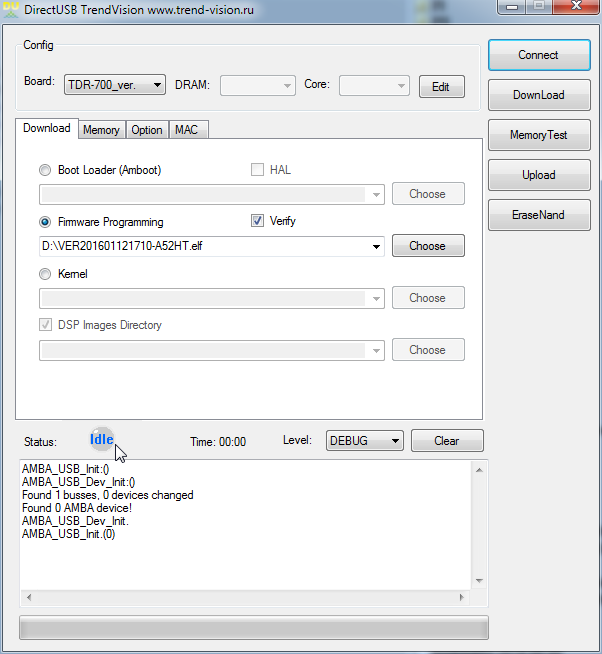
Task: Clear the debug log output
Action: coord(447,441)
